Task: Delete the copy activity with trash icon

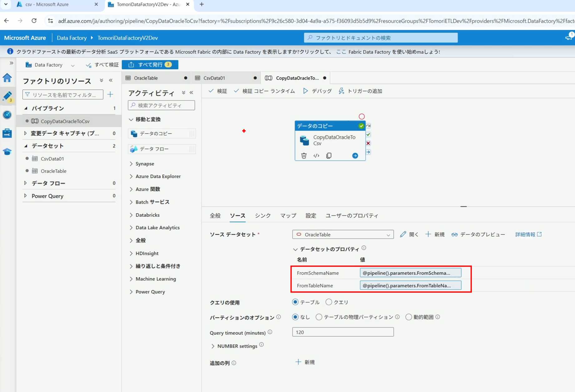Action: click(x=304, y=156)
